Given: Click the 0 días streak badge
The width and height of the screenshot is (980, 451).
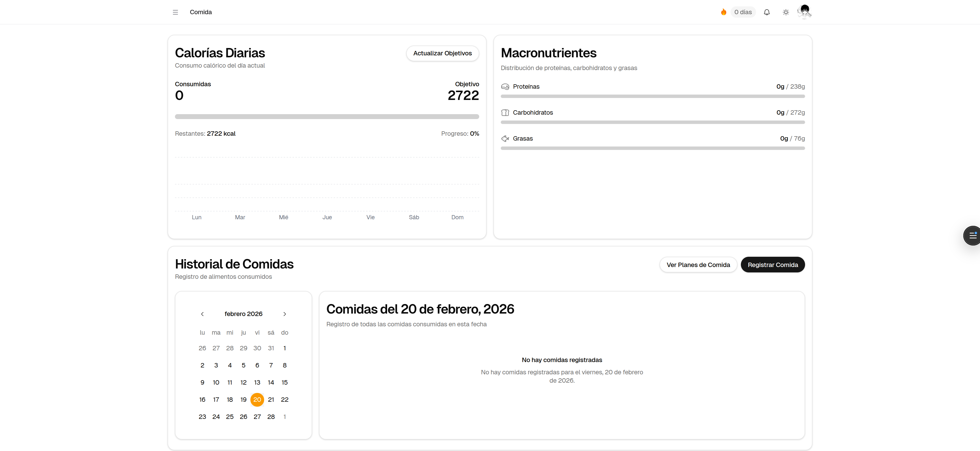Looking at the screenshot, I should click(743, 12).
